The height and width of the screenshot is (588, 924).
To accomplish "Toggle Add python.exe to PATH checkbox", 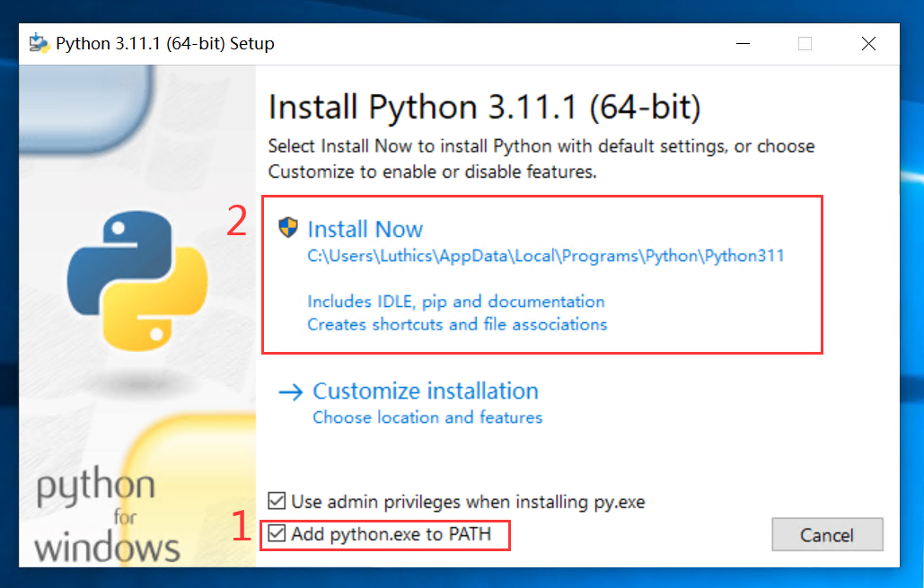I will [x=277, y=533].
